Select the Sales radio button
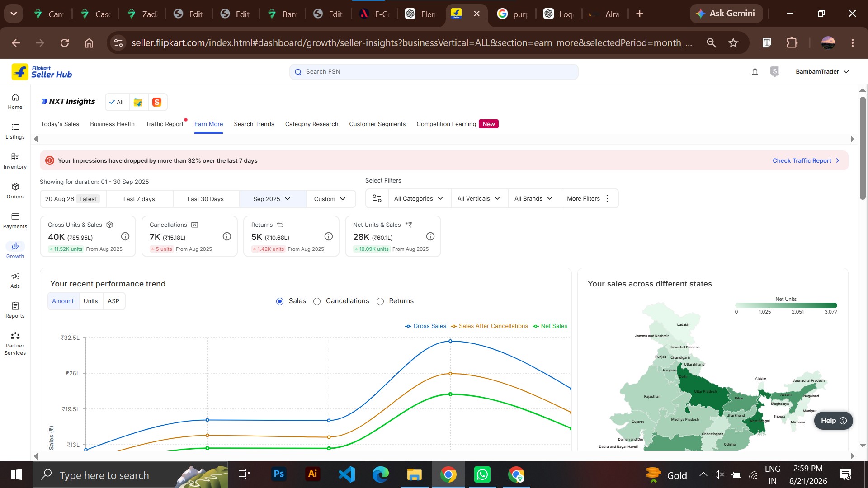This screenshot has height=488, width=868. point(280,301)
